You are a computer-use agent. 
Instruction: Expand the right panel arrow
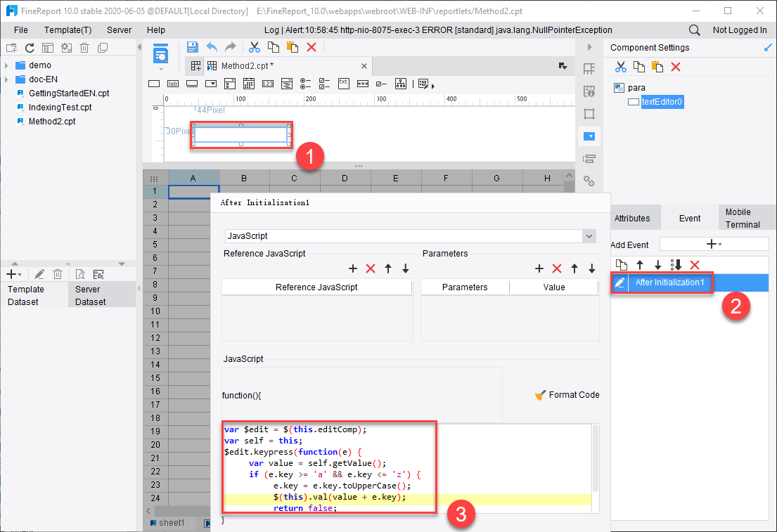pyautogui.click(x=589, y=48)
